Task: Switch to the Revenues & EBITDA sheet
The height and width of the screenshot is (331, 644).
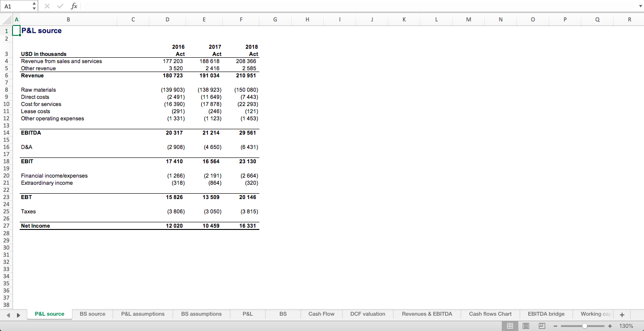Action: (427, 314)
